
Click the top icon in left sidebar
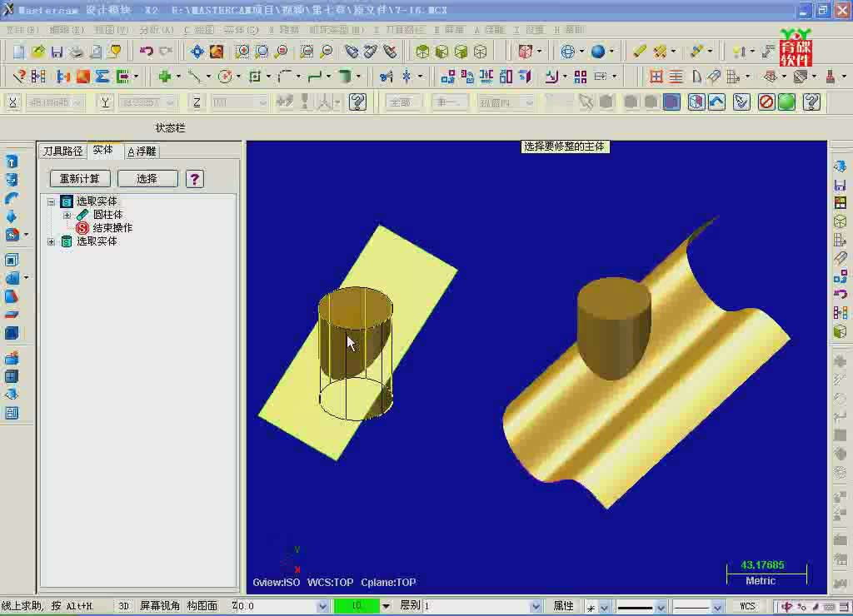(12, 161)
